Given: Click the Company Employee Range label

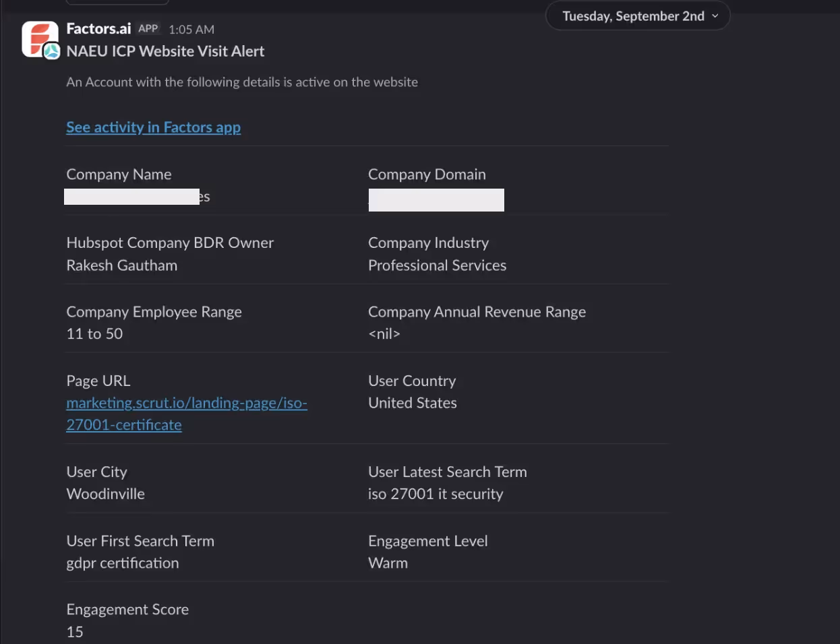Looking at the screenshot, I should (154, 312).
